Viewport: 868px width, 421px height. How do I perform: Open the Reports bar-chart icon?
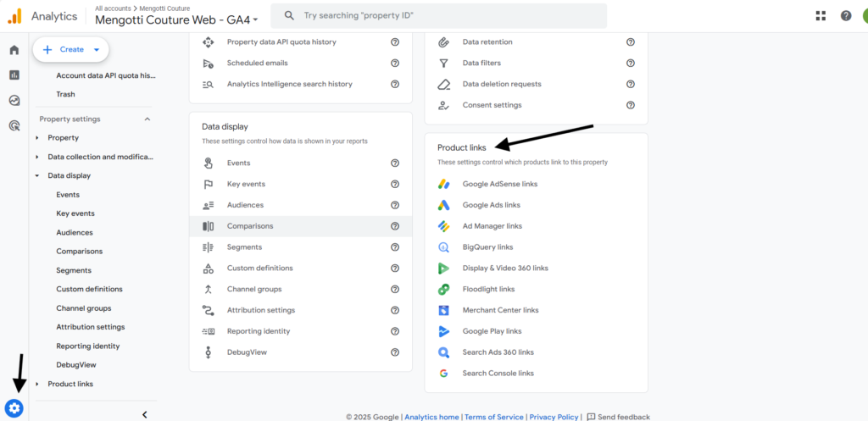point(14,75)
